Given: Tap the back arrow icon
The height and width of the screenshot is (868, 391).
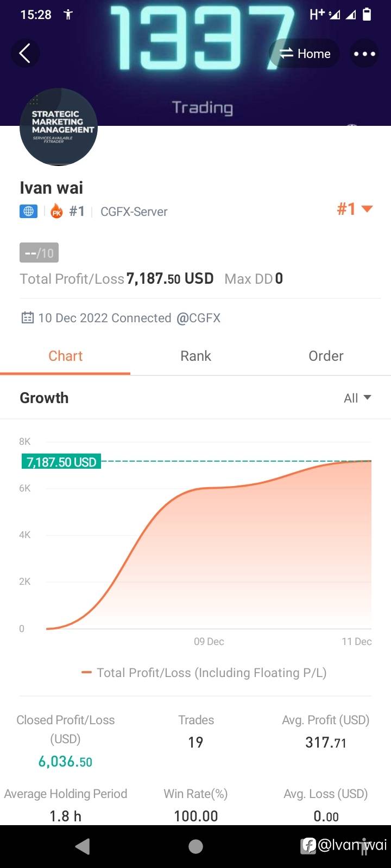Looking at the screenshot, I should [x=24, y=53].
